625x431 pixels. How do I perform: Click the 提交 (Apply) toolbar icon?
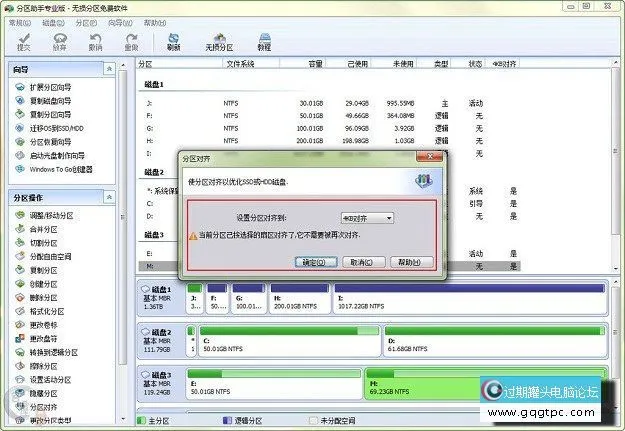pyautogui.click(x=24, y=41)
